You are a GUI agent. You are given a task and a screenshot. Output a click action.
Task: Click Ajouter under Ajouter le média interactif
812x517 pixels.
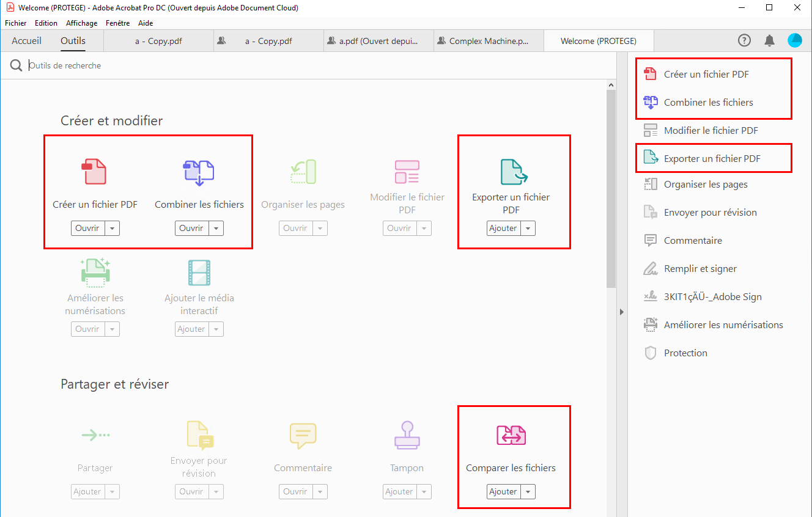coord(191,329)
